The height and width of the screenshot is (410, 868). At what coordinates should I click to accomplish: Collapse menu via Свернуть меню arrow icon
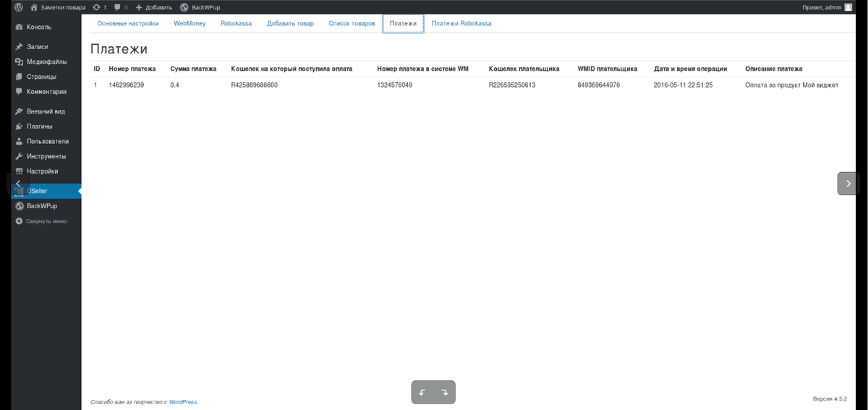tap(19, 221)
